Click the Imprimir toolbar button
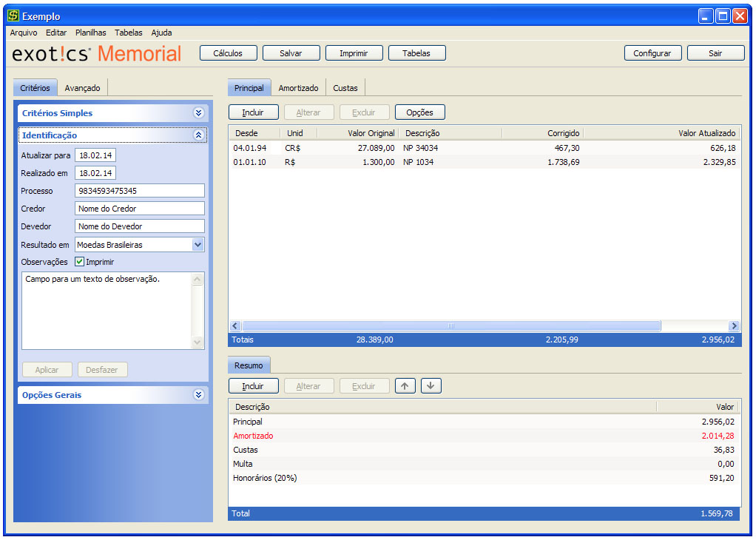Image resolution: width=756 pixels, height=540 pixels. pyautogui.click(x=354, y=53)
